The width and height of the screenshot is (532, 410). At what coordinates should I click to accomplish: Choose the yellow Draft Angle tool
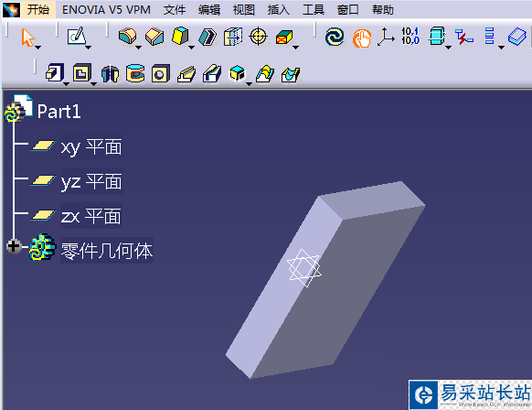click(x=180, y=36)
